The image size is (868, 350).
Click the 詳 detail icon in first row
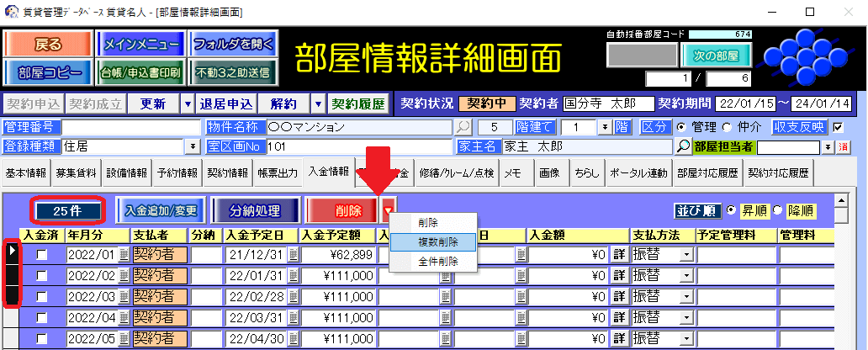tap(618, 253)
